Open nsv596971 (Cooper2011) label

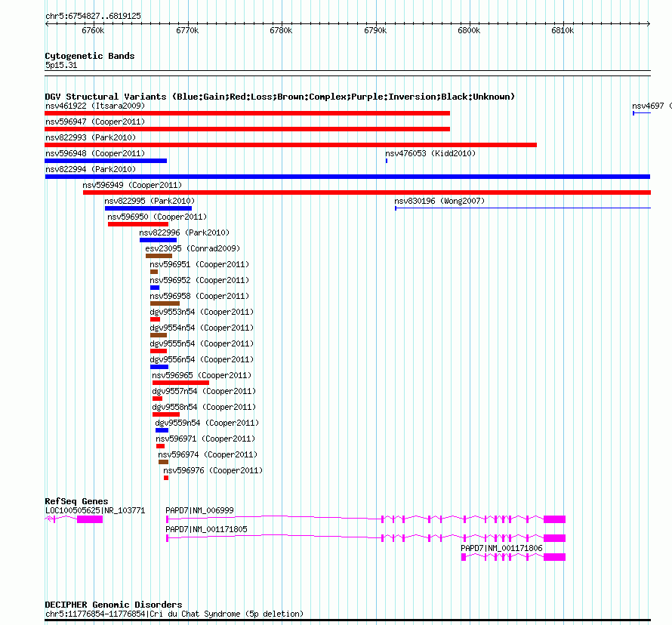205,439
